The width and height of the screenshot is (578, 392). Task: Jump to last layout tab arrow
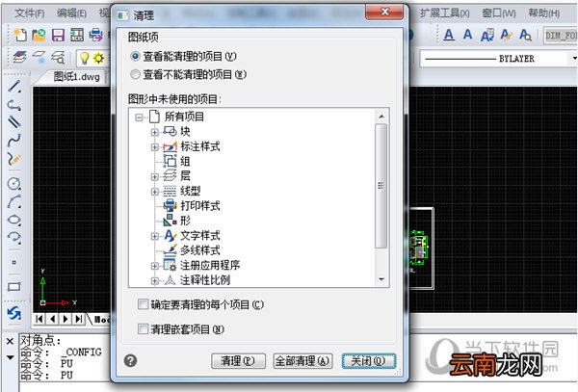[79, 319]
